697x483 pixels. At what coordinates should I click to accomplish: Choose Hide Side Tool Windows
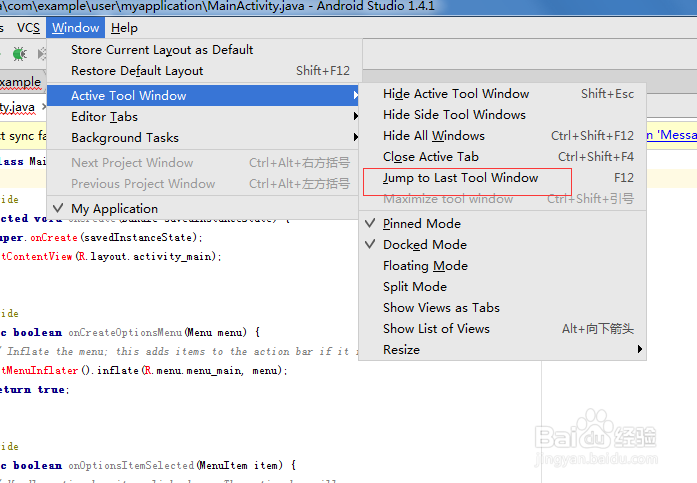(x=502, y=115)
